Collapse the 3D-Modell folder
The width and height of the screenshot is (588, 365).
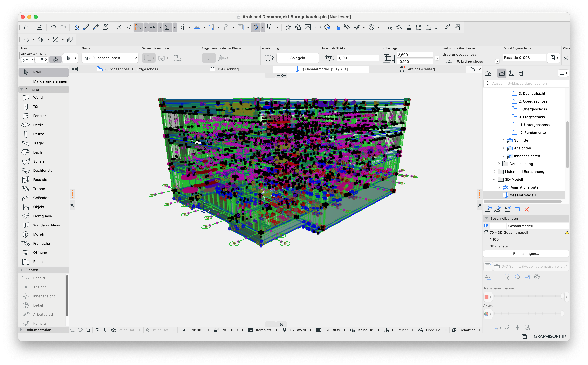tap(494, 179)
